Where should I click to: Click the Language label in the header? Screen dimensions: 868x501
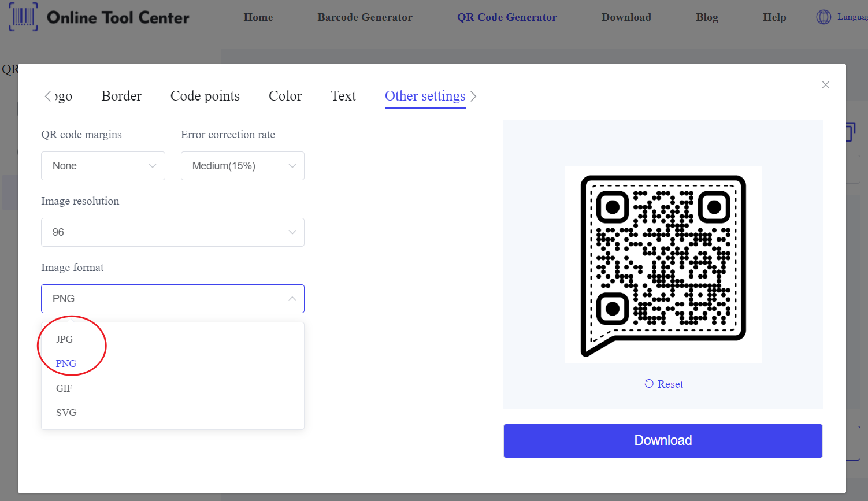(852, 17)
